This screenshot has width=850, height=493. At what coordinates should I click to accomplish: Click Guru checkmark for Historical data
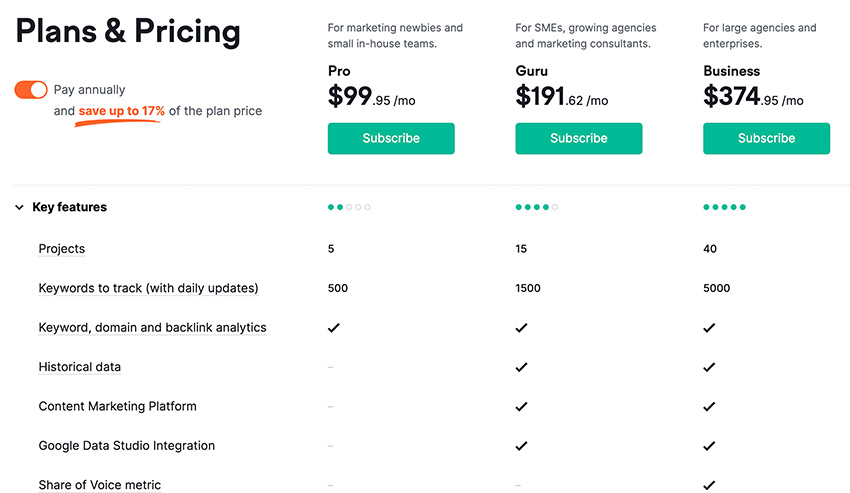(521, 367)
